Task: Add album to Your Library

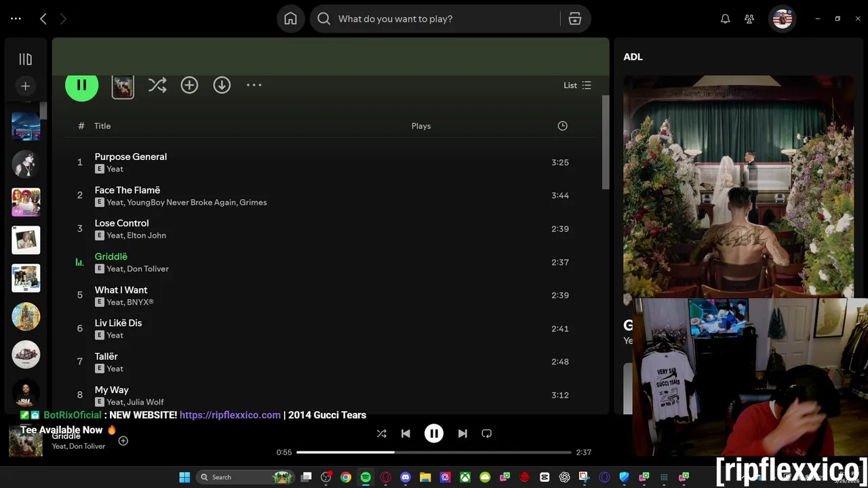Action: tap(189, 85)
